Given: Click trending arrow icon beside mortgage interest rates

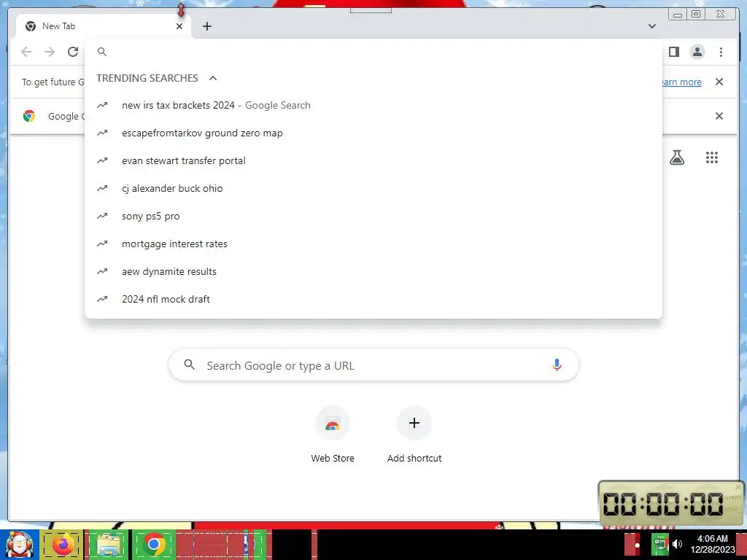Looking at the screenshot, I should pos(102,244).
